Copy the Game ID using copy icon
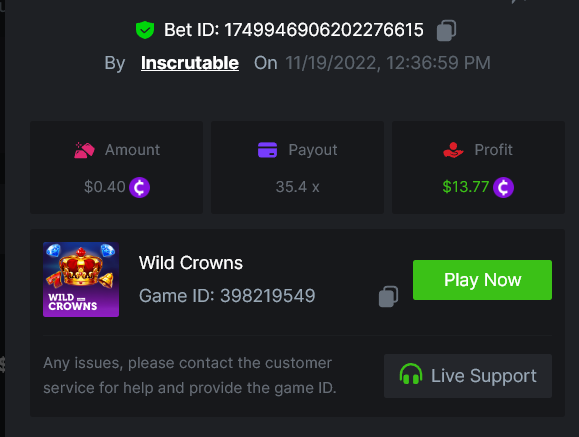The height and width of the screenshot is (437, 579). point(388,296)
